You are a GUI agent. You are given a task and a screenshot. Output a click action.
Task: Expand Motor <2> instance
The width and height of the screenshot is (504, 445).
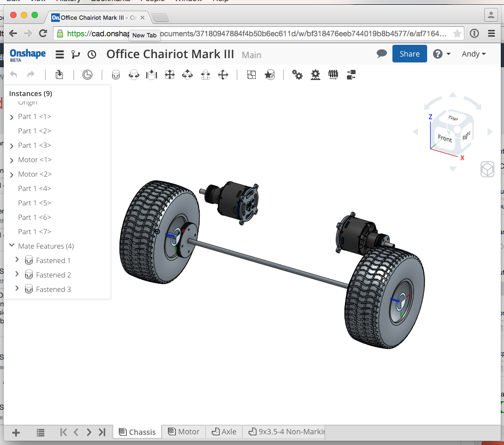pos(12,175)
